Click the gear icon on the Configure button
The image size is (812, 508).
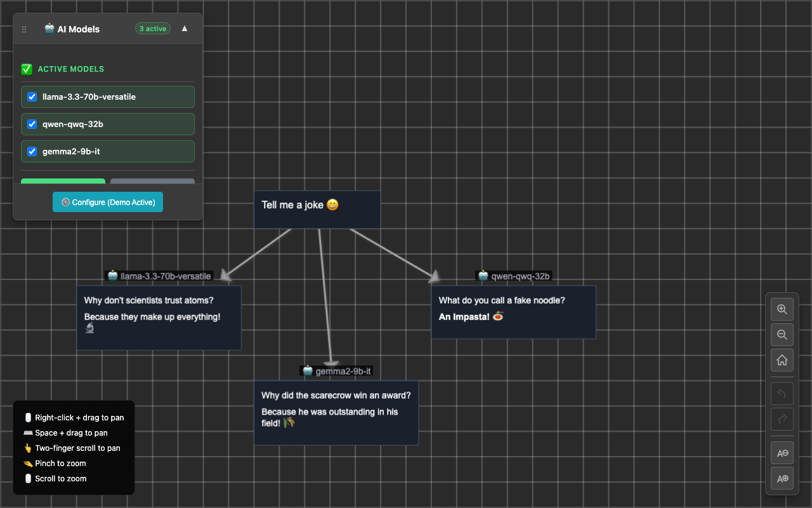(x=65, y=202)
